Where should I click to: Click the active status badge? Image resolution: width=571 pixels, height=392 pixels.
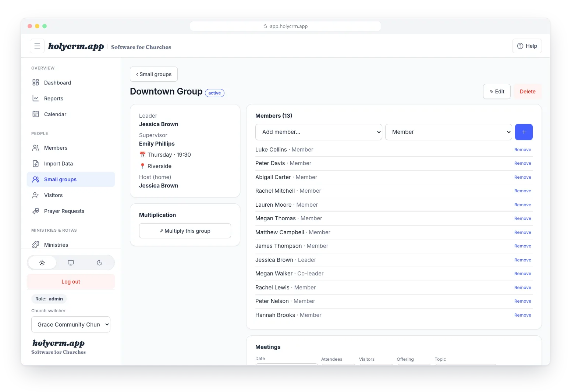[214, 93]
